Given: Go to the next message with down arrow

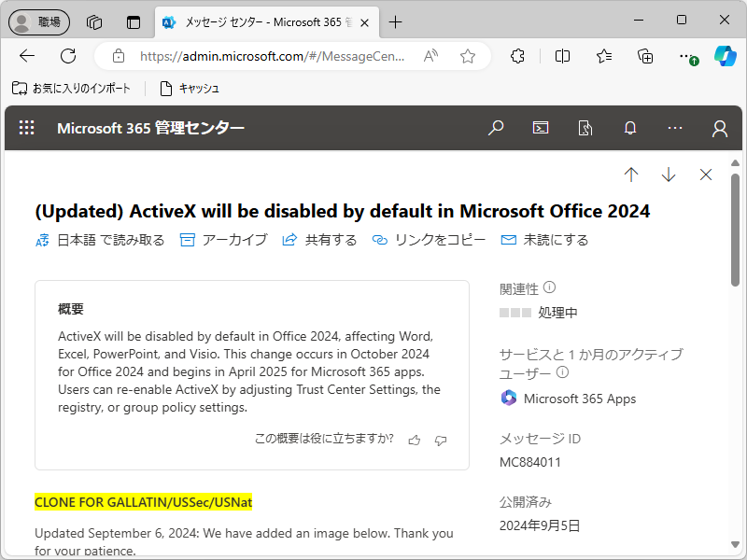Looking at the screenshot, I should coord(669,175).
